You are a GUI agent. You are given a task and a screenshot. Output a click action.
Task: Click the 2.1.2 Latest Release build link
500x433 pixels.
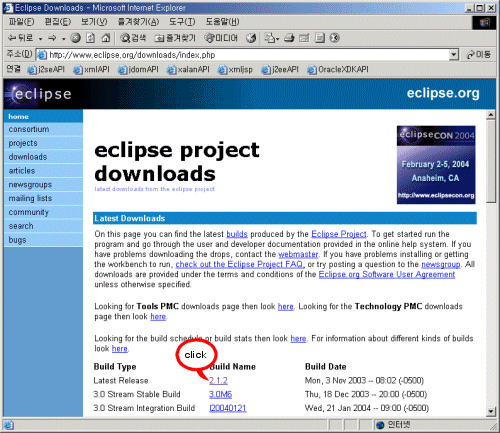pos(218,381)
